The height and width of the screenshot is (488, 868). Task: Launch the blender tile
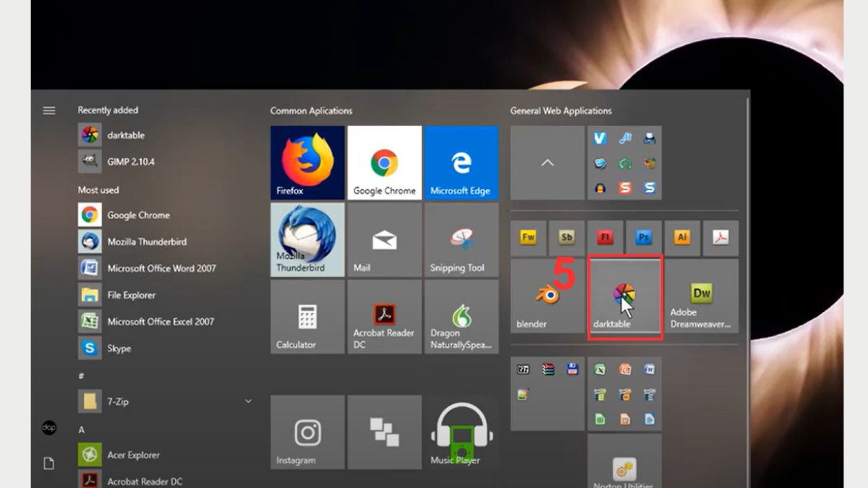coord(547,296)
